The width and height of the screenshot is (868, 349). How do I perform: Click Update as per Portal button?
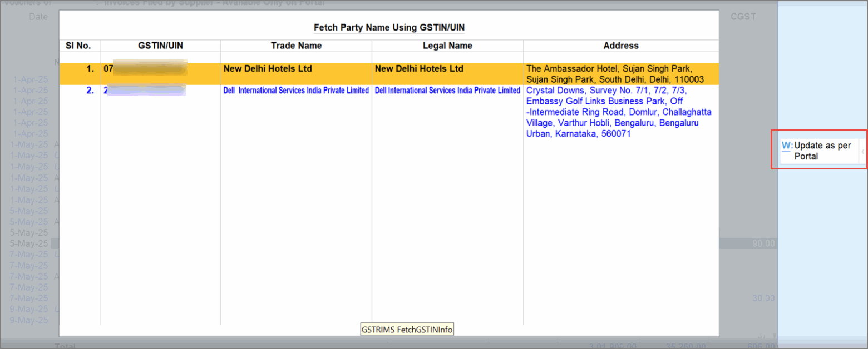click(819, 151)
